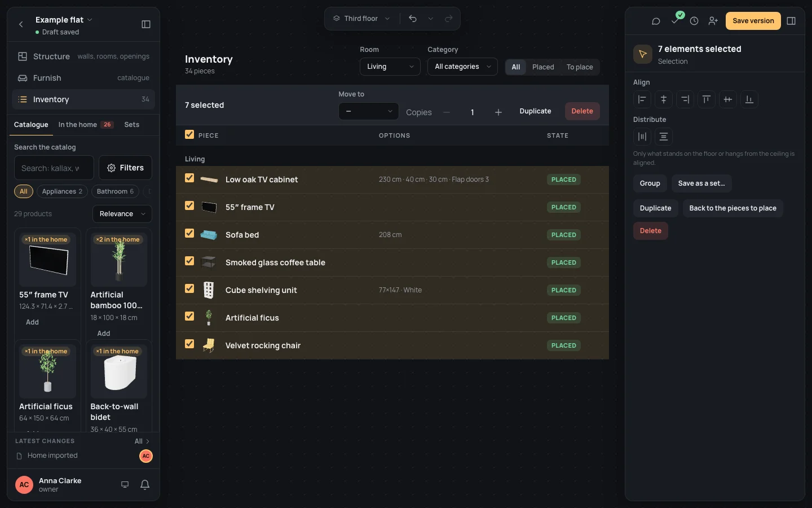Open the Third floor level dropdown

tap(361, 19)
